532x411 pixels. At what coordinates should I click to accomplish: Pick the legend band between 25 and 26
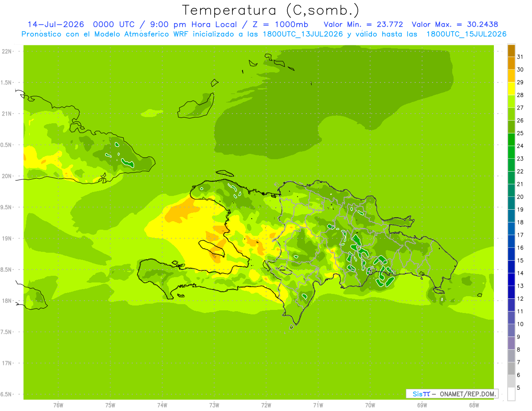point(511,127)
